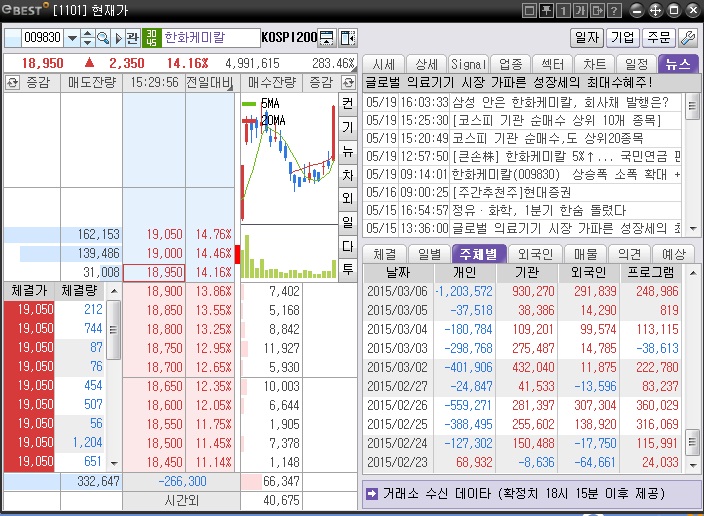The image size is (704, 516).
Task: Switch to the 차트 tab
Action: pyautogui.click(x=594, y=65)
